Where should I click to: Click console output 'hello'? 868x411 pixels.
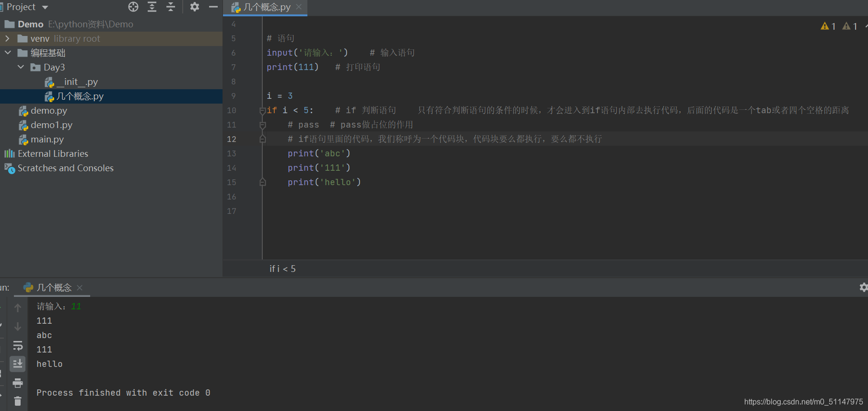pyautogui.click(x=49, y=364)
